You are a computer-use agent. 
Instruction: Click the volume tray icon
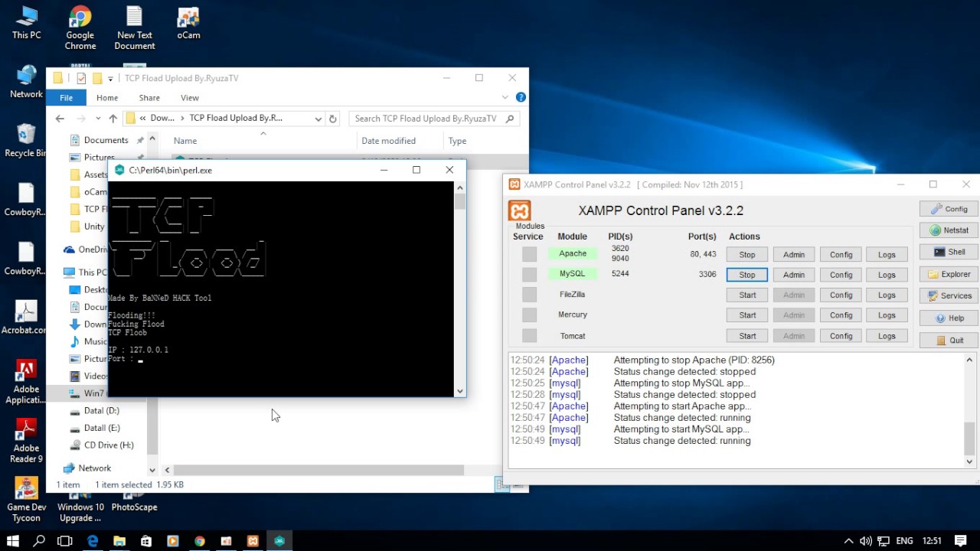[x=865, y=541]
